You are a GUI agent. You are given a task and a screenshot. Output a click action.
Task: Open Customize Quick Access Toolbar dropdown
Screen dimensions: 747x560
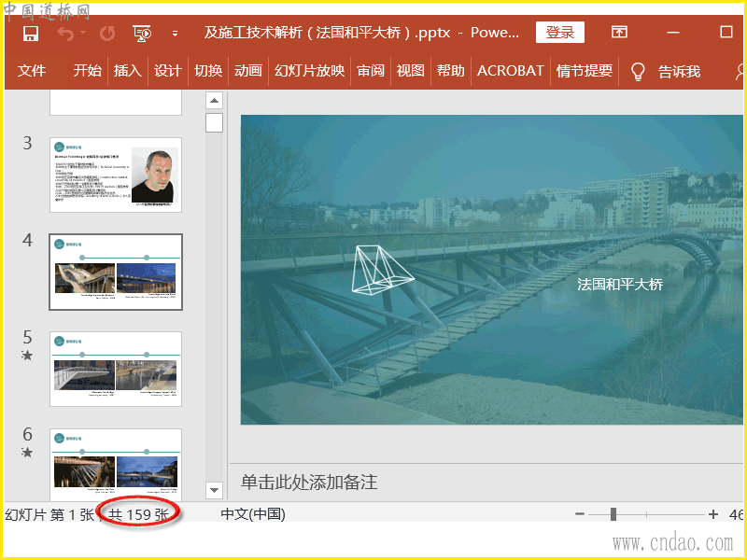pyautogui.click(x=176, y=34)
